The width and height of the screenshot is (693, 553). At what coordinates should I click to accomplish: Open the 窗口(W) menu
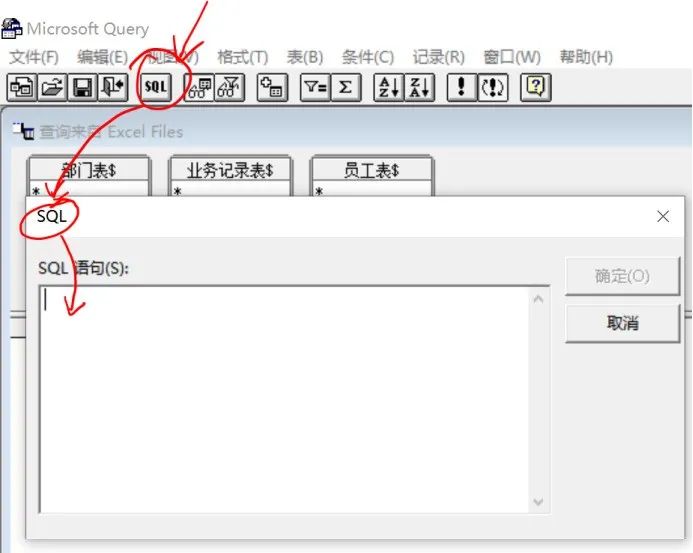pyautogui.click(x=512, y=57)
